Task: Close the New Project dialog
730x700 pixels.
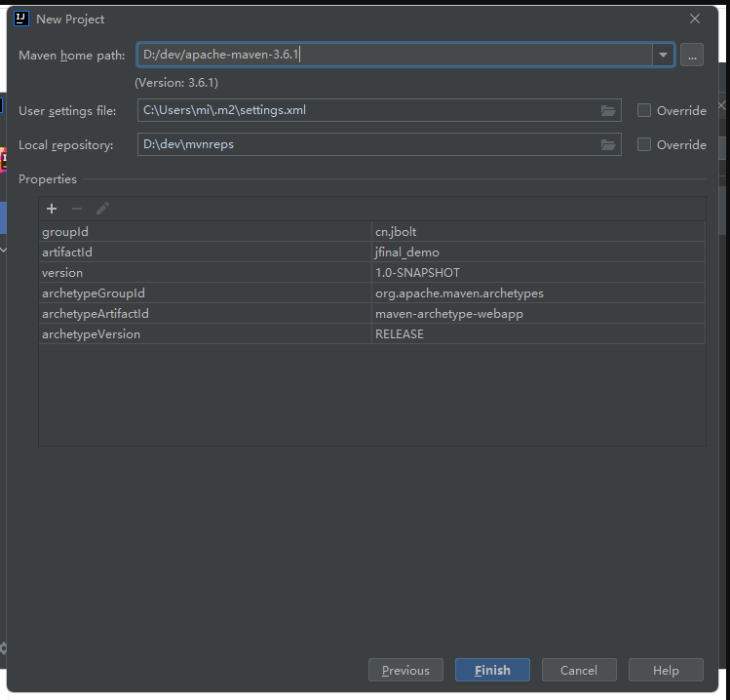Action: click(695, 19)
